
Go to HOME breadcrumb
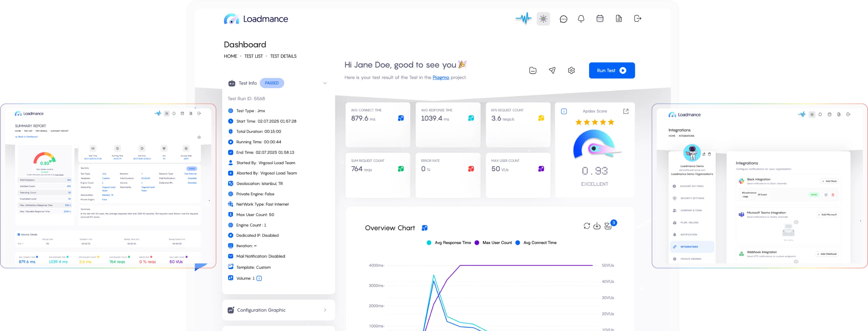(230, 56)
